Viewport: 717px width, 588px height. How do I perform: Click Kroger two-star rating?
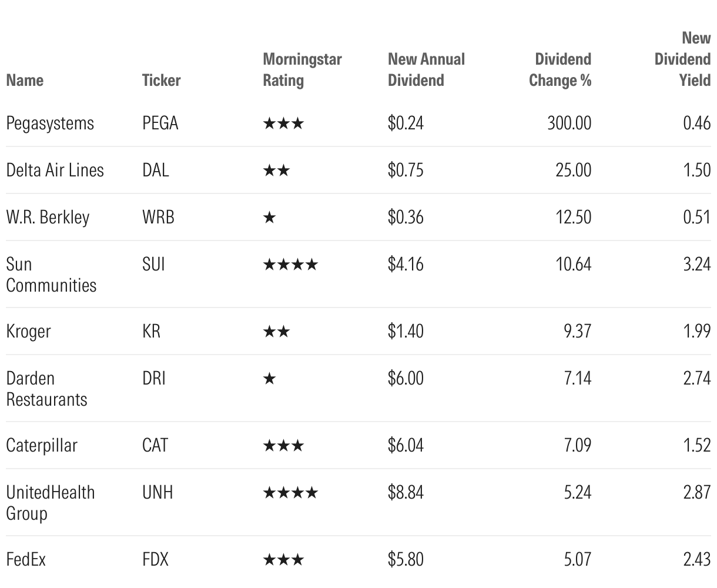276,332
